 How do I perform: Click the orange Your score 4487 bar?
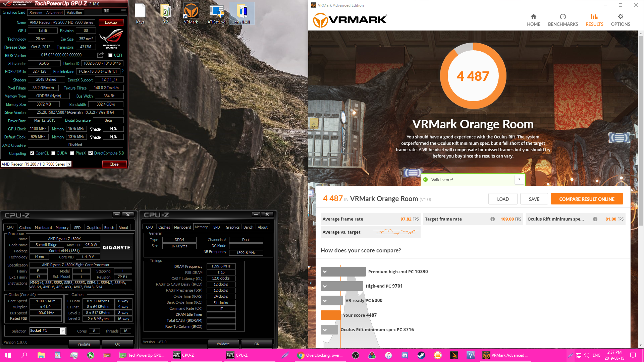[x=330, y=315]
